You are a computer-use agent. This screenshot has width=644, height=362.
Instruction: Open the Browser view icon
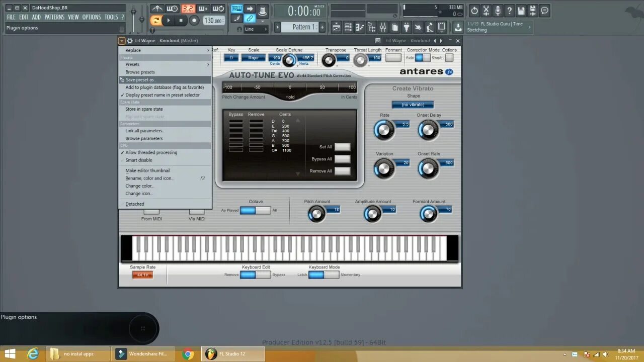(371, 27)
